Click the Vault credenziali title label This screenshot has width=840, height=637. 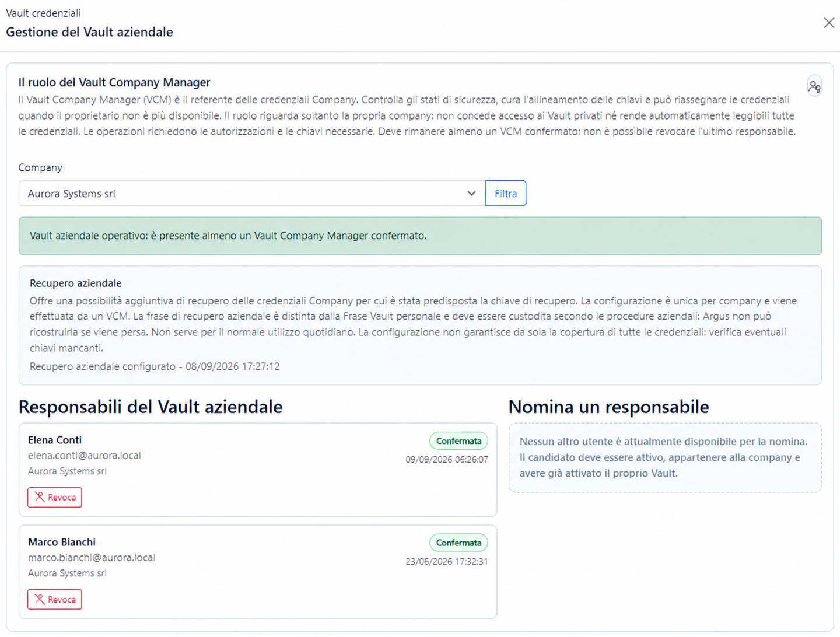pos(43,13)
